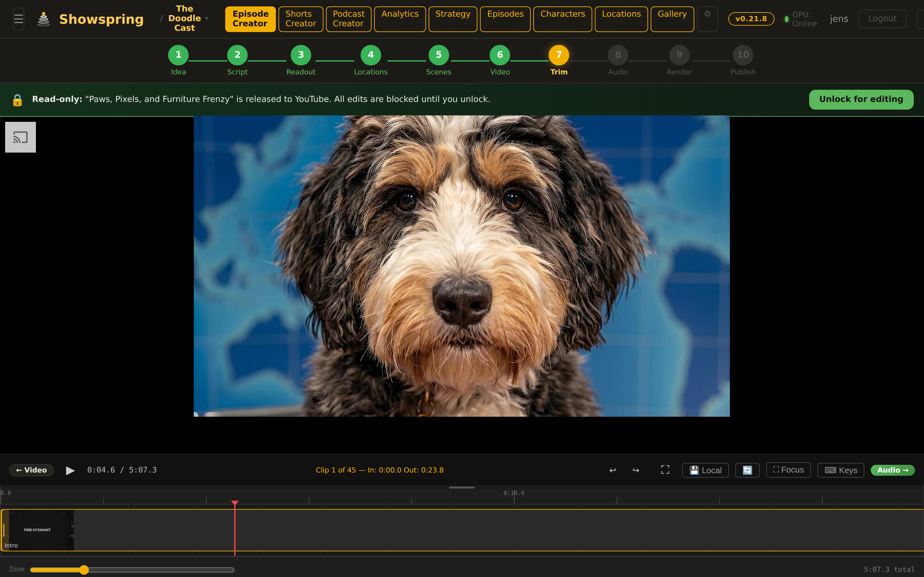Open the hamburger menu in the top left
924x577 pixels.
[x=18, y=18]
